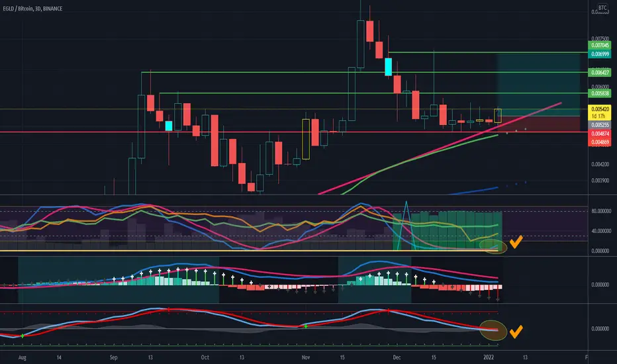This screenshot has width=617, height=364.
Task: Select the 0.007045 green price label
Action: [600, 45]
